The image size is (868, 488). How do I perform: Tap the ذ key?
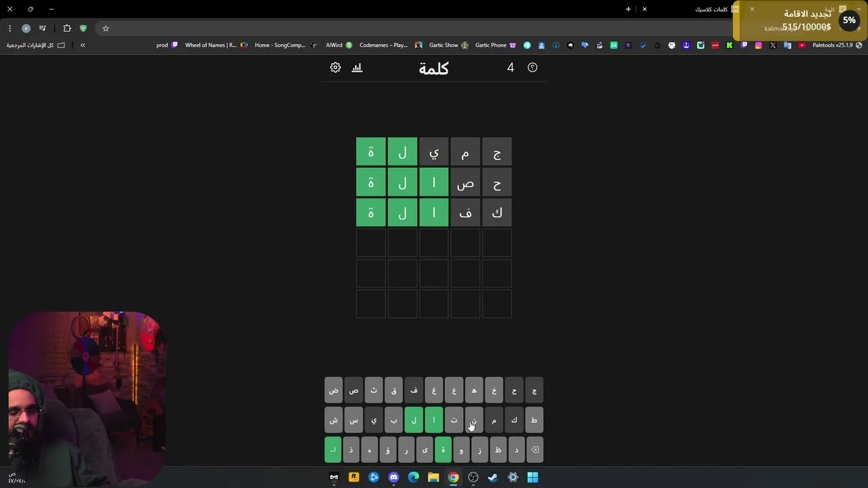tap(351, 449)
